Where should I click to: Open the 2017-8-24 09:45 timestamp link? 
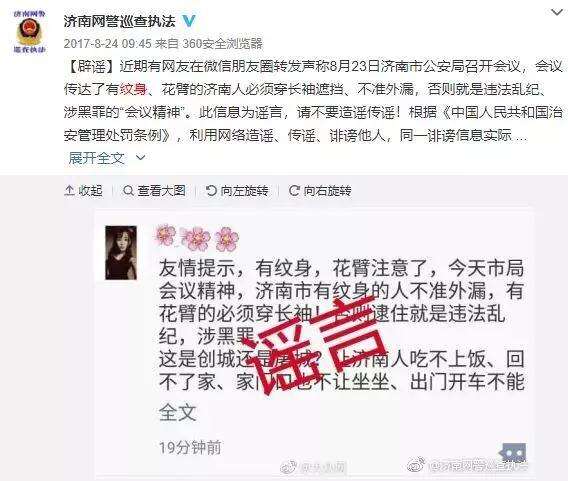click(x=108, y=43)
